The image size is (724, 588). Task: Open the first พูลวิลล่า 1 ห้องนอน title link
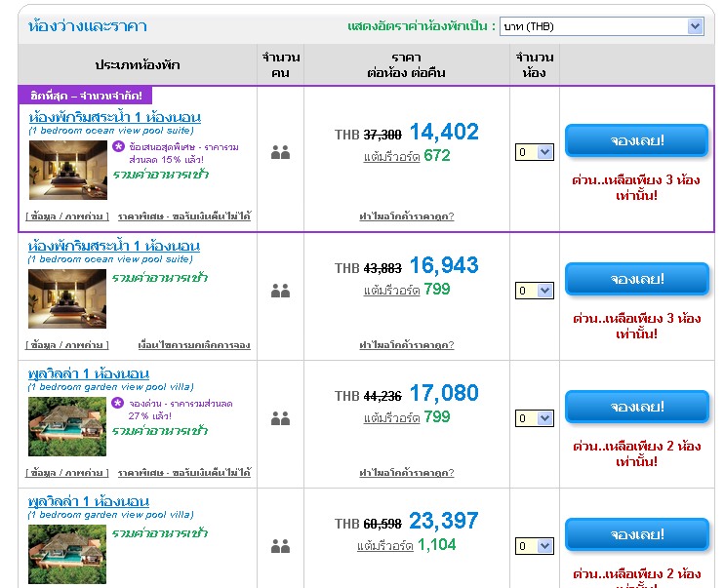89,373
